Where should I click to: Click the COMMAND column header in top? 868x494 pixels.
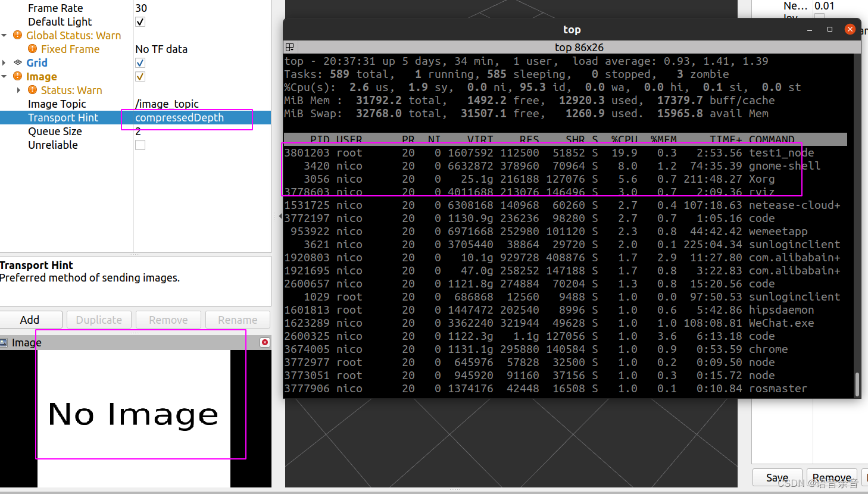coord(772,139)
